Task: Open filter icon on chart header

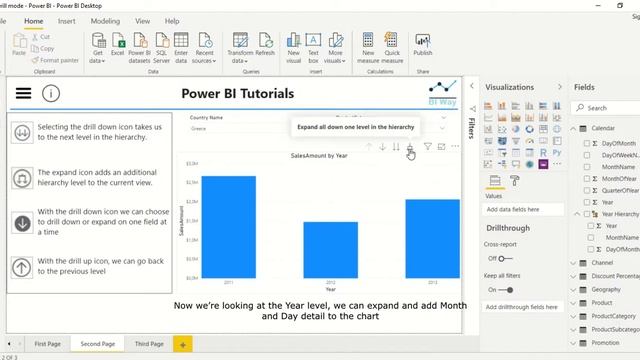Action: click(428, 147)
